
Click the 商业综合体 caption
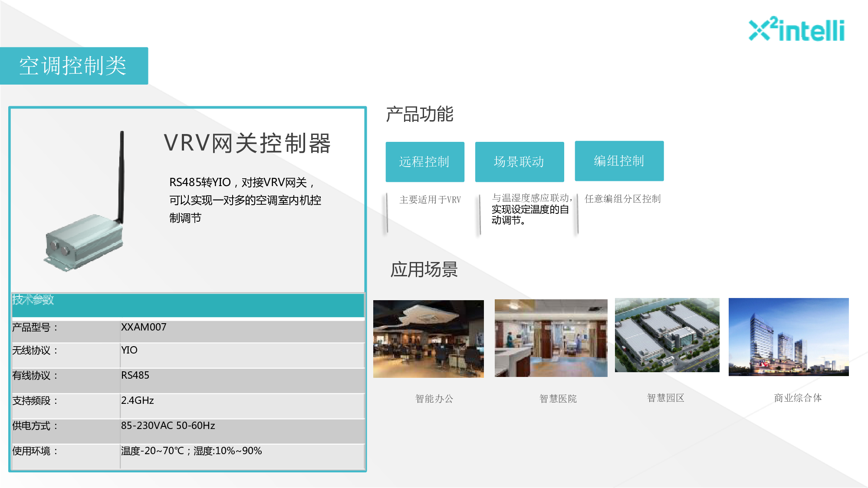tap(798, 398)
